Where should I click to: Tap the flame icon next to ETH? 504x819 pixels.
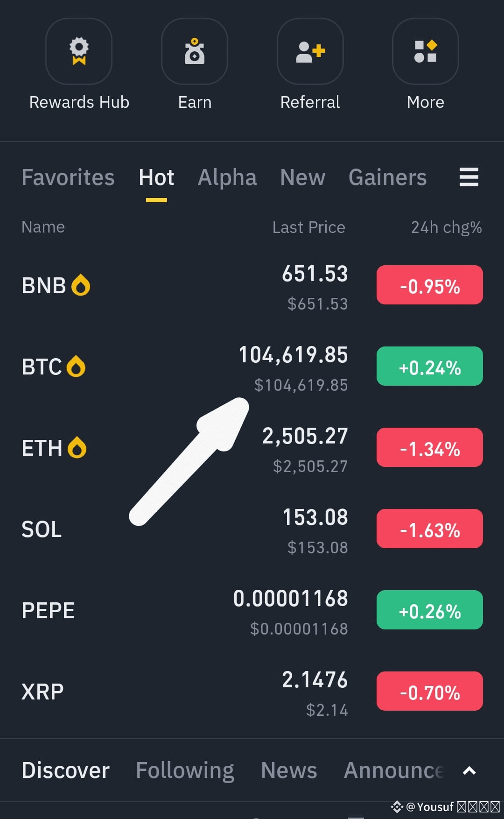pos(77,448)
